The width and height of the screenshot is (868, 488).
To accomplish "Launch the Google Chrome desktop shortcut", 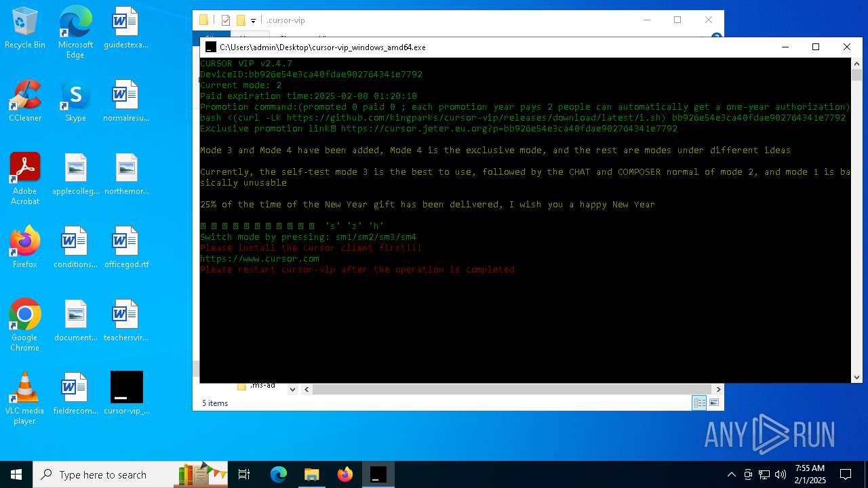I will (x=25, y=325).
